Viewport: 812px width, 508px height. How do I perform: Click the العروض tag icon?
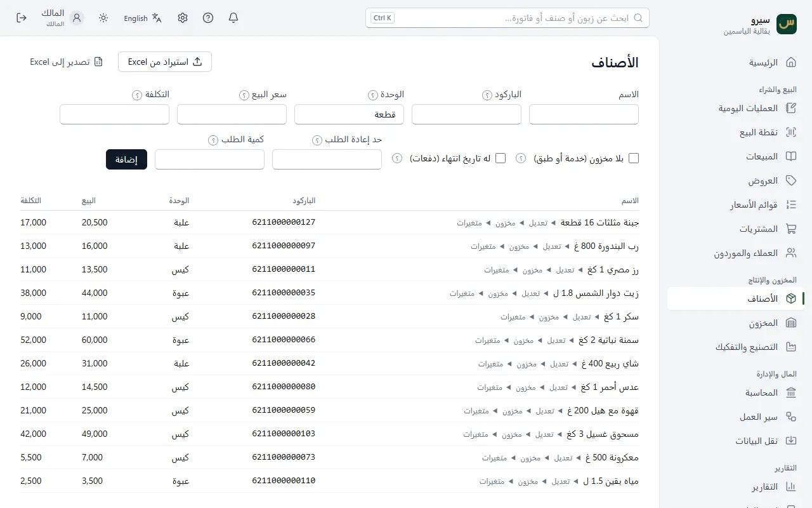tap(791, 180)
